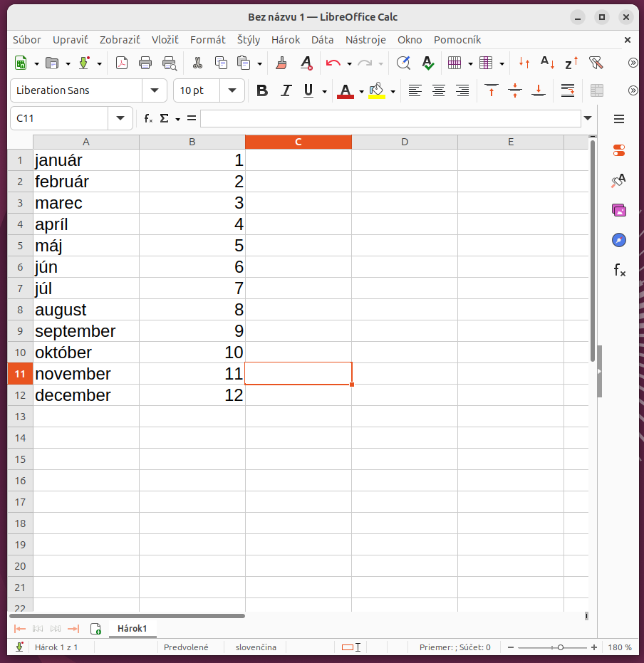The height and width of the screenshot is (663, 644).
Task: Align cell text right
Action: point(462,90)
